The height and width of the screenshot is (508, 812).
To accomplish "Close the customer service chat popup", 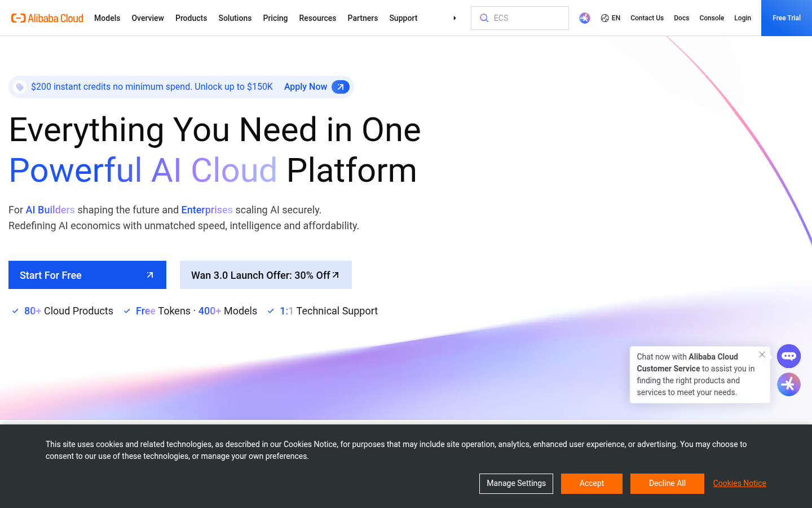I will pos(762,354).
